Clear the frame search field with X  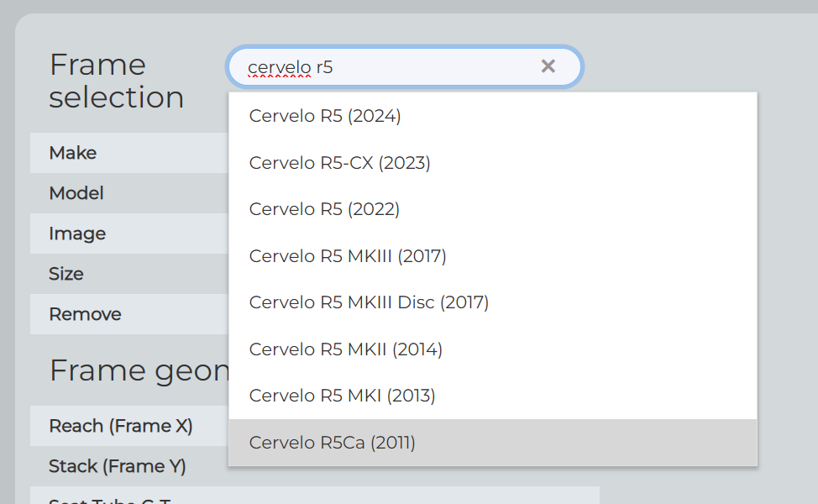548,66
